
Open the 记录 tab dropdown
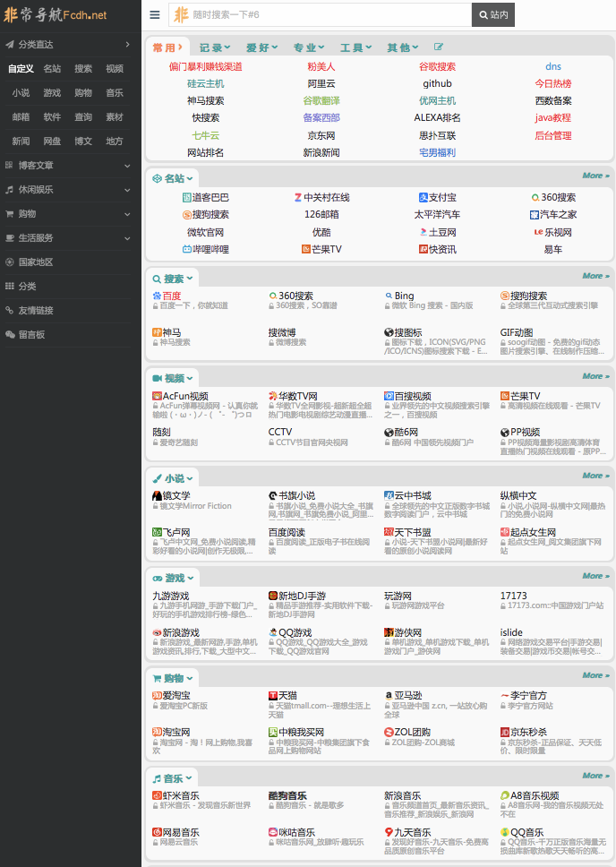point(215,47)
